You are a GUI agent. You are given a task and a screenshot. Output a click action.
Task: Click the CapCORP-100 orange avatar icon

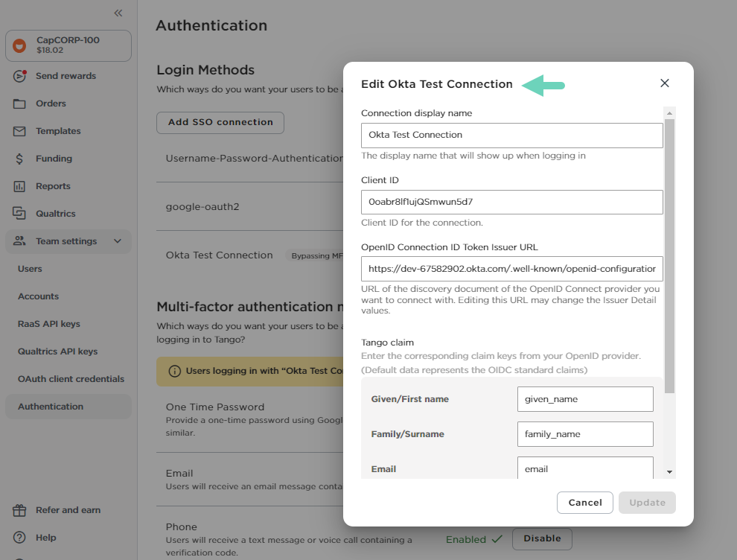(19, 45)
